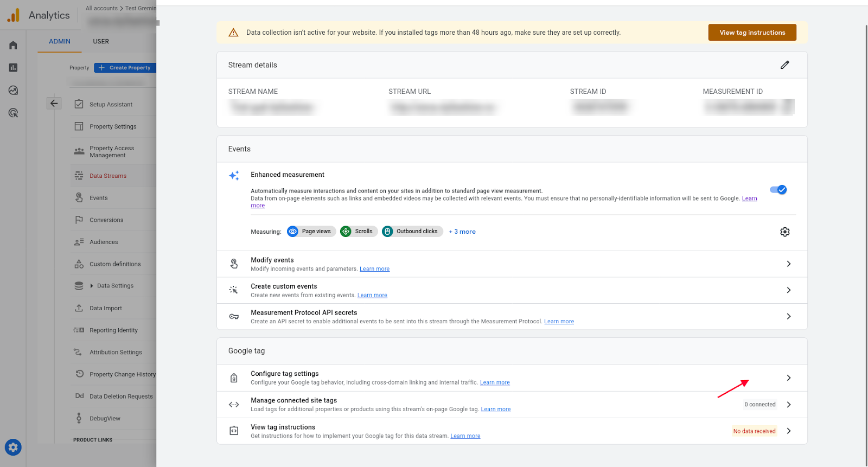Click the Configure tag settings tag icon
Image resolution: width=868 pixels, height=467 pixels.
(x=234, y=378)
